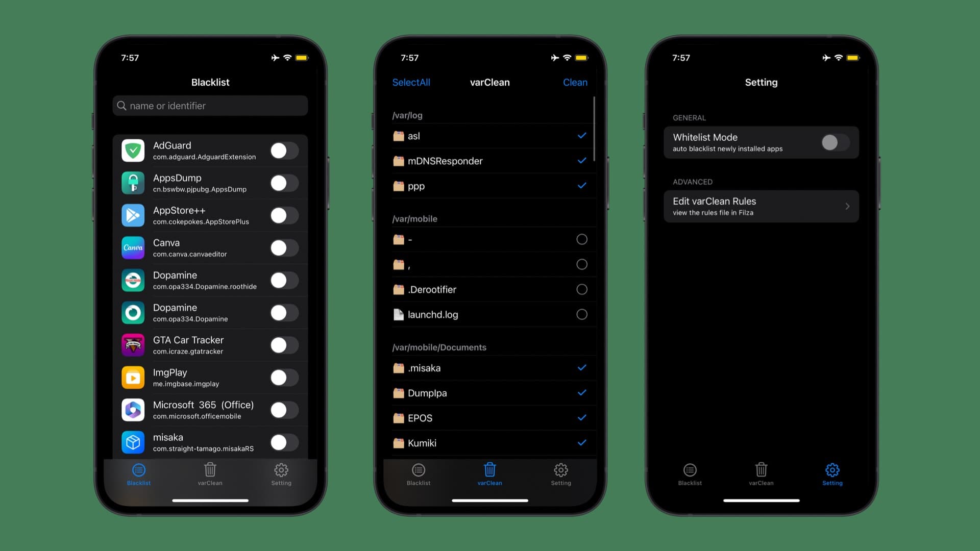Select .Derootifier folder checkbox
980x551 pixels.
click(x=580, y=289)
